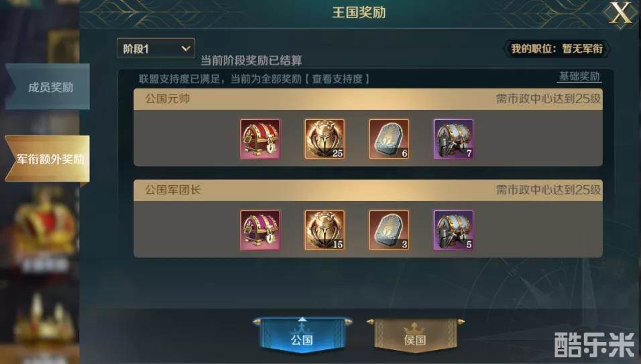Select the helmet medal icon showing 25
This screenshot has height=364, width=641.
click(x=325, y=139)
